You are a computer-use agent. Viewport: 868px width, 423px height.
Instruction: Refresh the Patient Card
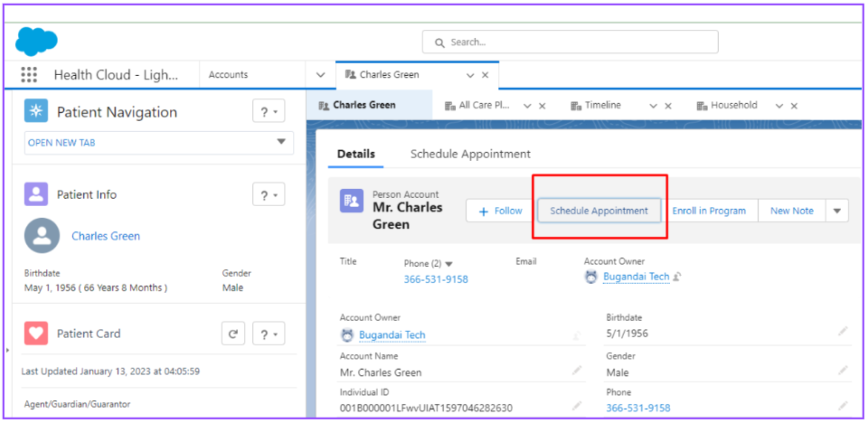(233, 334)
